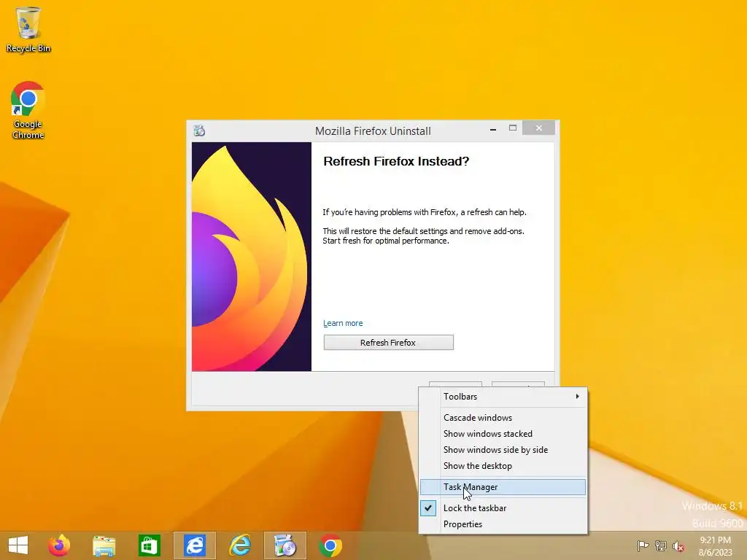Select the Firefox uninstaller taskbar icon
The height and width of the screenshot is (560, 747).
click(x=285, y=545)
